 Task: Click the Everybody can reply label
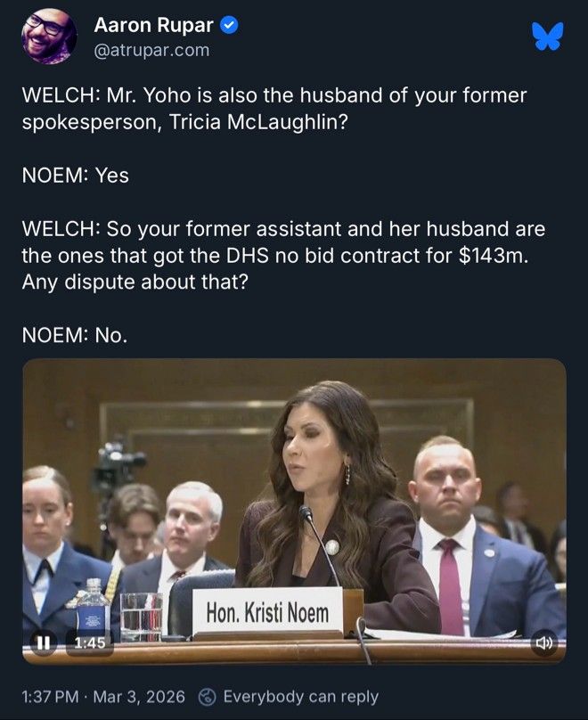point(300,697)
